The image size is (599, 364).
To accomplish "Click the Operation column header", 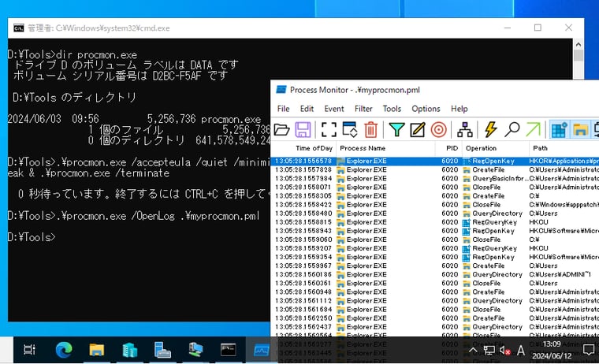I will 496,148.
